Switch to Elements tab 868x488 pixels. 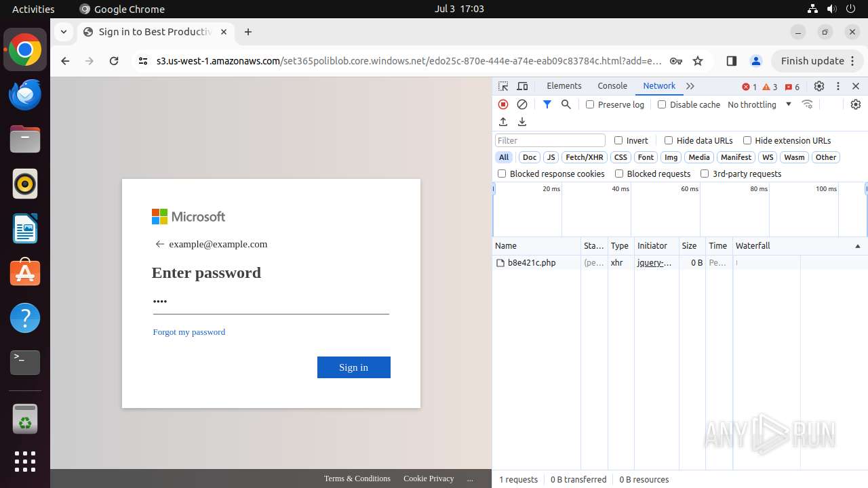[x=564, y=86]
